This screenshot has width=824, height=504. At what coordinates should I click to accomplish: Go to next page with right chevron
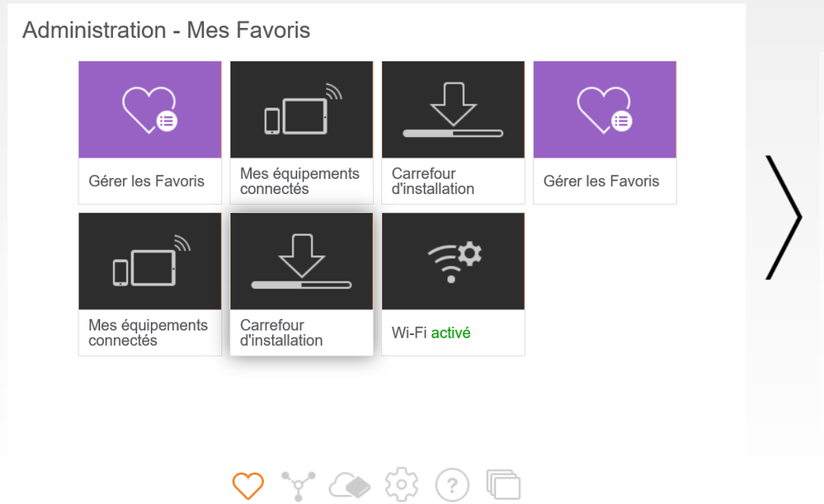click(783, 217)
